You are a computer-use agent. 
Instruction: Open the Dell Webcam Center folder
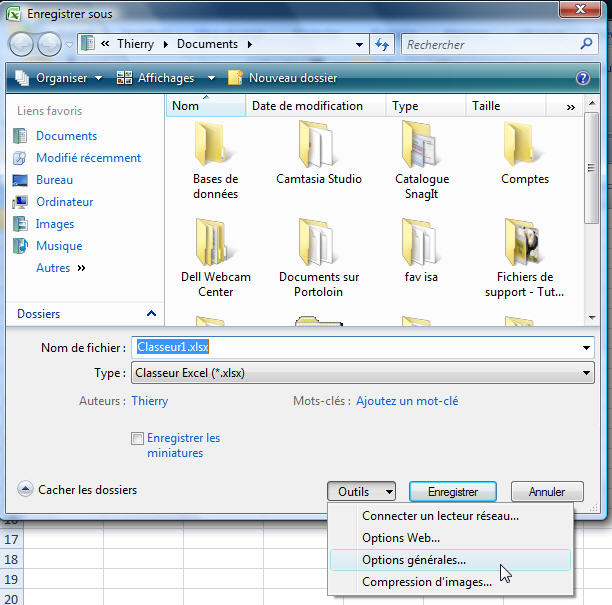point(215,258)
